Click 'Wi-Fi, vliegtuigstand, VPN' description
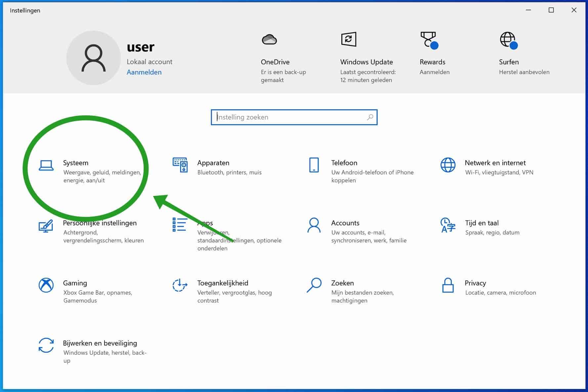 point(499,172)
